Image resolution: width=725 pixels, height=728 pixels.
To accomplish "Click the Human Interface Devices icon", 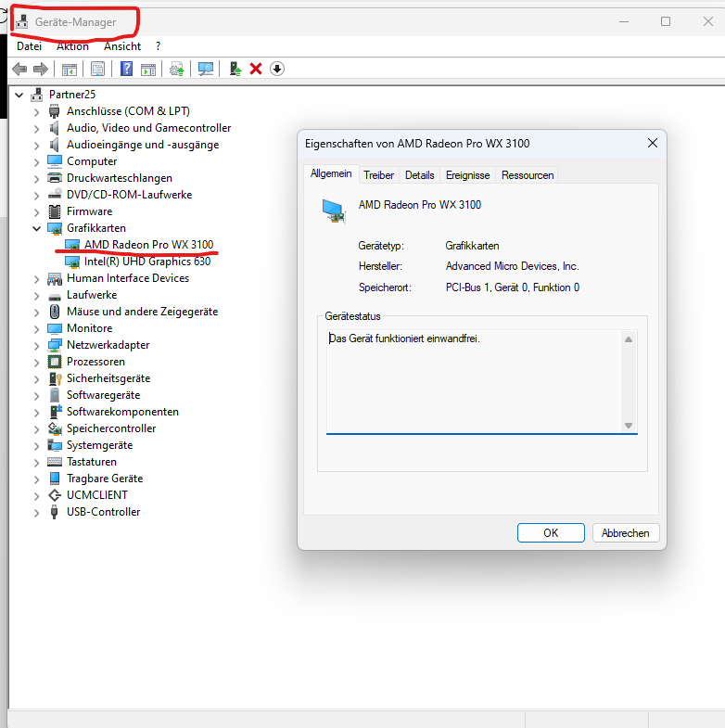I will click(55, 278).
